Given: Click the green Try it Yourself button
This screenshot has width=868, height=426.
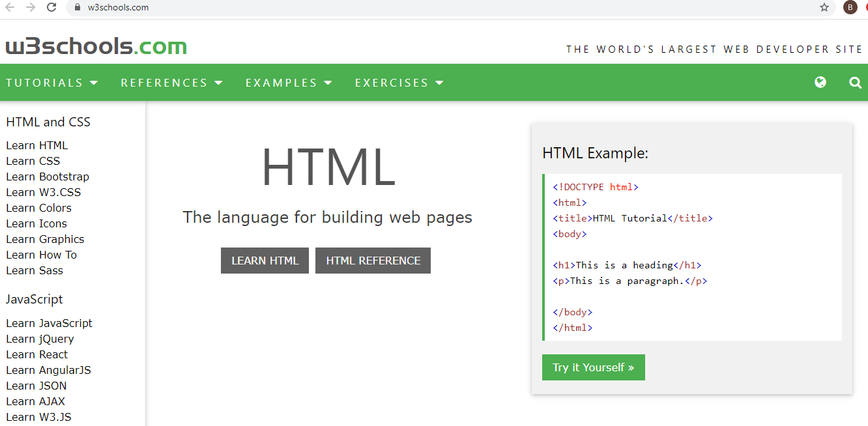Looking at the screenshot, I should [593, 367].
